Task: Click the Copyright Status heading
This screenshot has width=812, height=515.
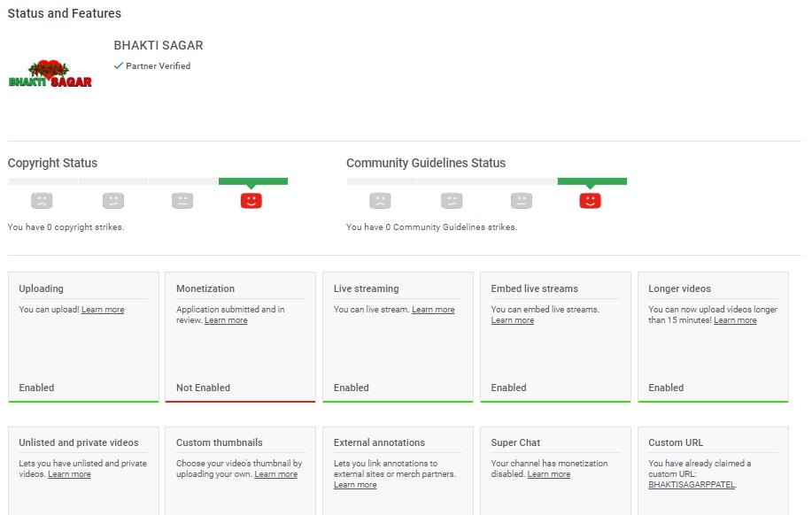Action: (52, 163)
